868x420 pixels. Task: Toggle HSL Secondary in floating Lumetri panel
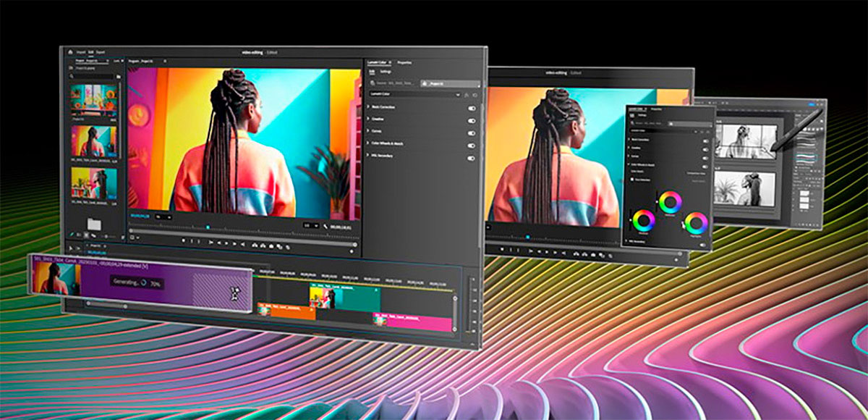(702, 245)
